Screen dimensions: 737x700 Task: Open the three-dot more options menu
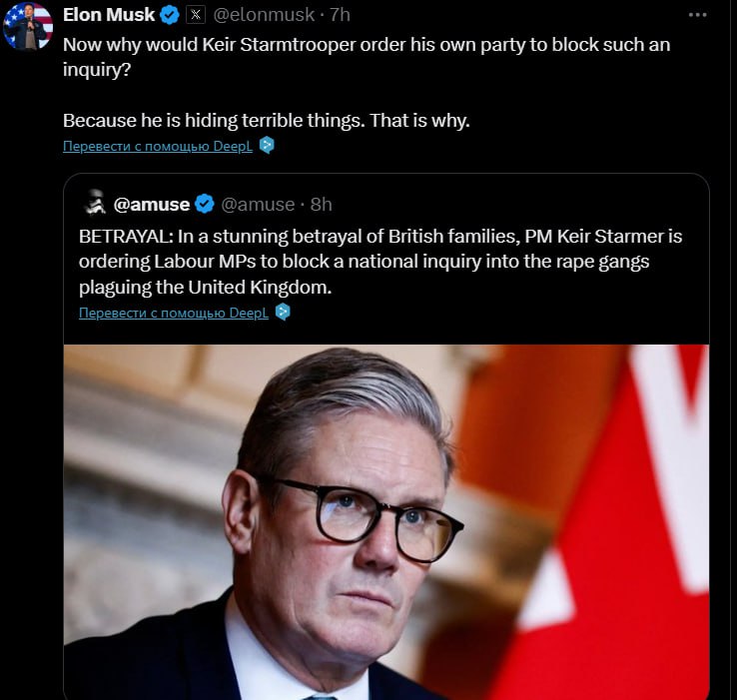pos(697,15)
